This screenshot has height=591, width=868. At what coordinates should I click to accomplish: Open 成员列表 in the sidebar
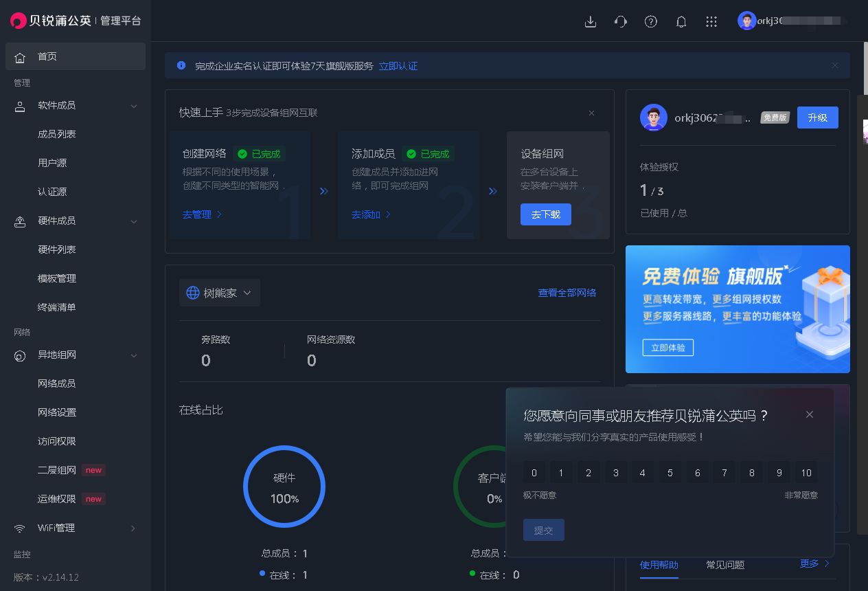[57, 134]
